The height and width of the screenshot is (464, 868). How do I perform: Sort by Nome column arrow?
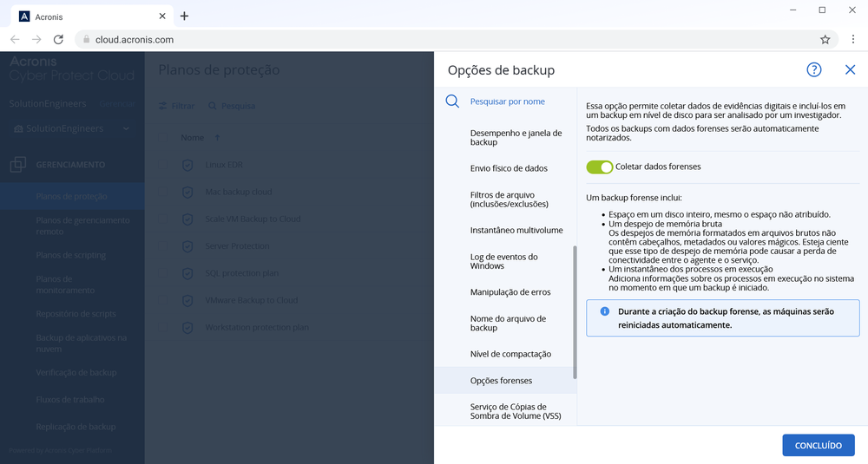coord(217,138)
